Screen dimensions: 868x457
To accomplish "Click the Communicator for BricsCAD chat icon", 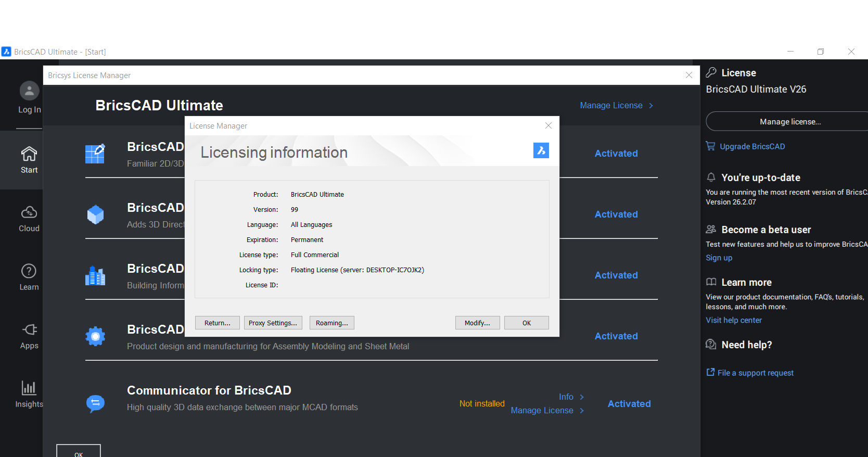I will (x=95, y=403).
